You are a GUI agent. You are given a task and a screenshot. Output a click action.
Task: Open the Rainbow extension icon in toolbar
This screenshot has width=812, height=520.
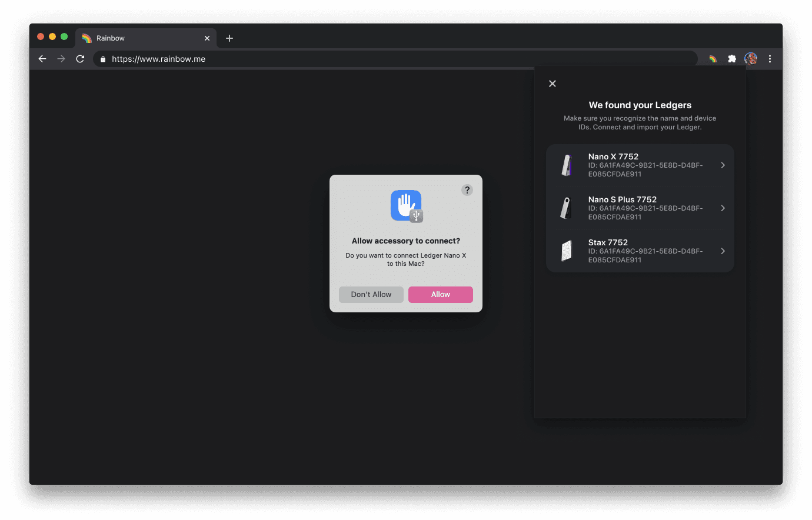(x=713, y=59)
